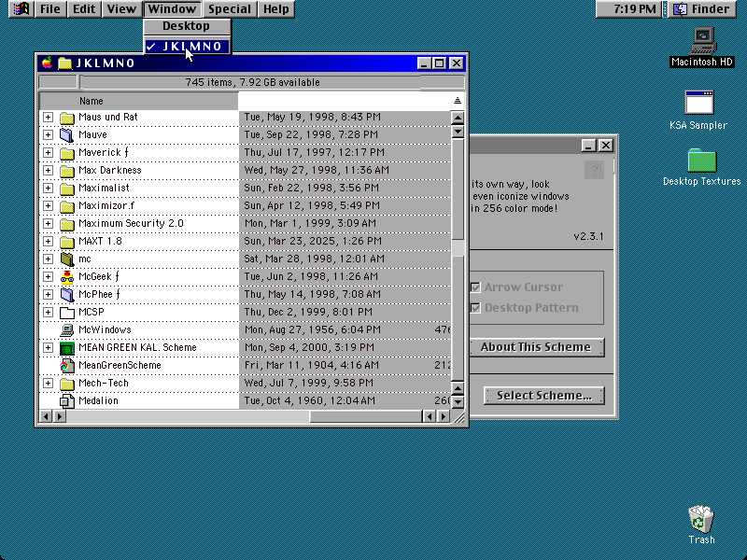The image size is (747, 560).
Task: Select the Mauve folder icon
Action: pos(67,135)
